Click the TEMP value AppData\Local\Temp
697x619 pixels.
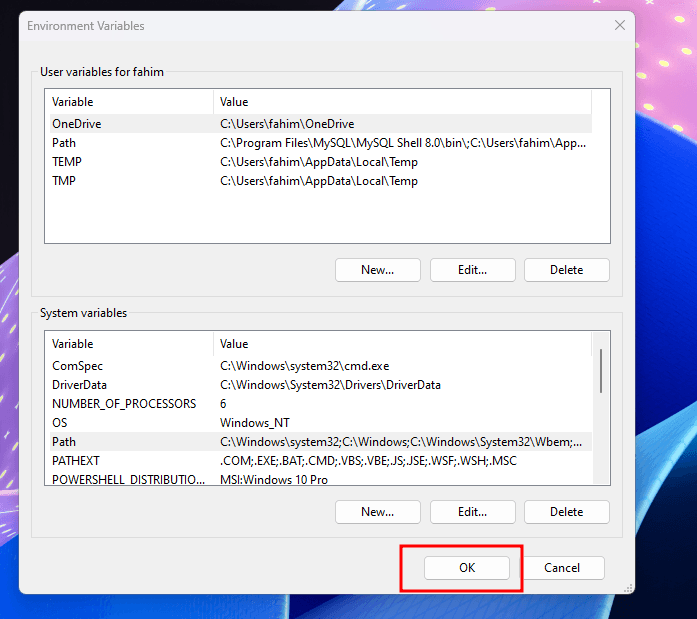319,162
